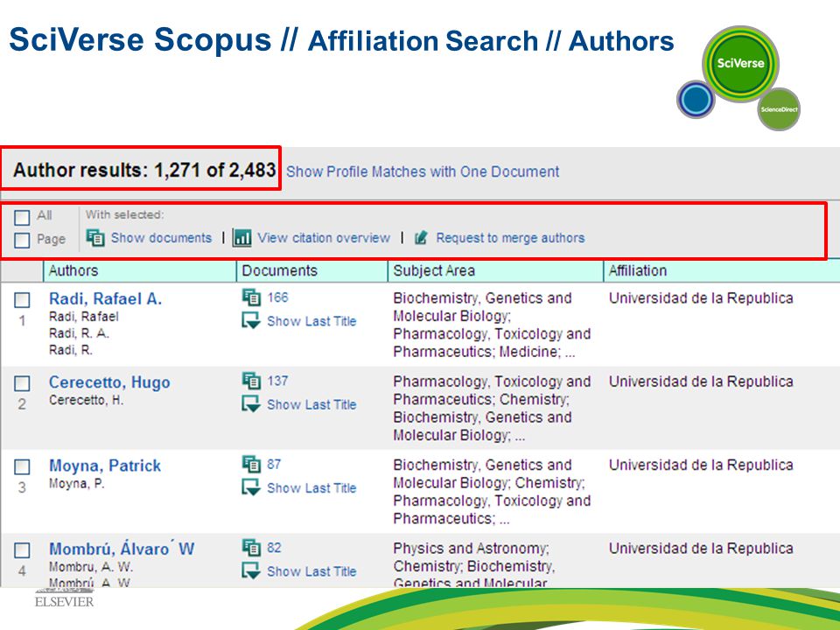Open author profile Moyna, Patrick
This screenshot has width=840, height=630.
coord(105,465)
